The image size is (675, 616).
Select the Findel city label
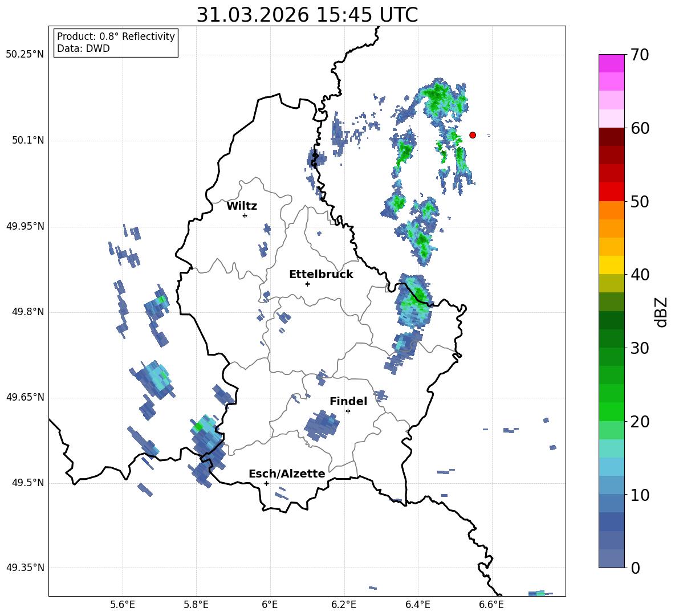coord(348,401)
